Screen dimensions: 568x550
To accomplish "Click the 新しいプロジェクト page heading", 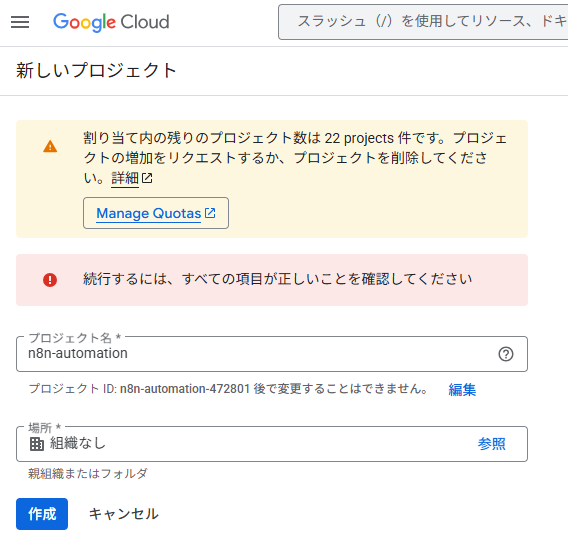I will pyautogui.click(x=96, y=70).
